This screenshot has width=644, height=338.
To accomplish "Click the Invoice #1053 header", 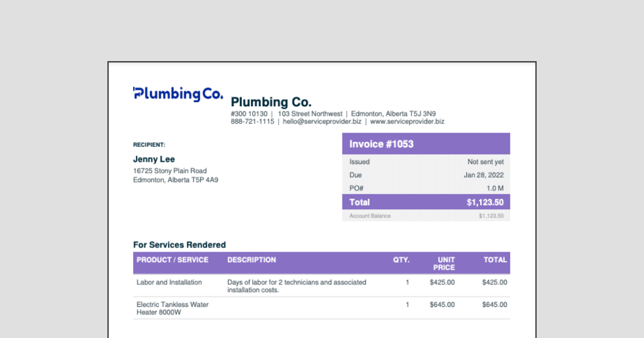I will tap(426, 144).
